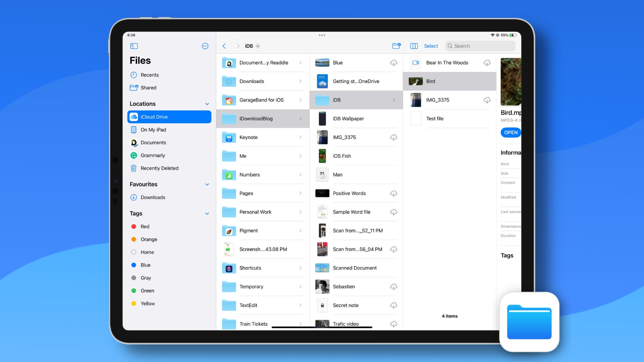The image size is (644, 362).
Task: Open the window multitasking three-dot control
Action: click(x=322, y=35)
